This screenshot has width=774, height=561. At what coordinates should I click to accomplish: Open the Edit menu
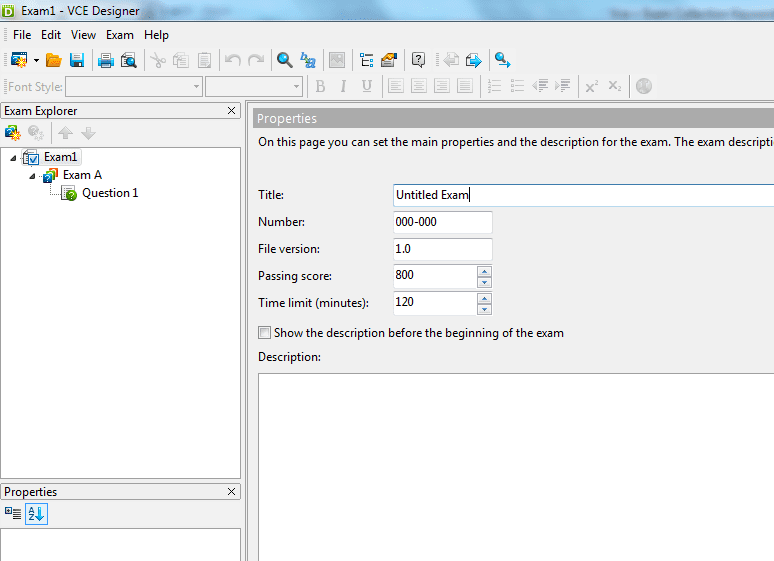pos(51,35)
